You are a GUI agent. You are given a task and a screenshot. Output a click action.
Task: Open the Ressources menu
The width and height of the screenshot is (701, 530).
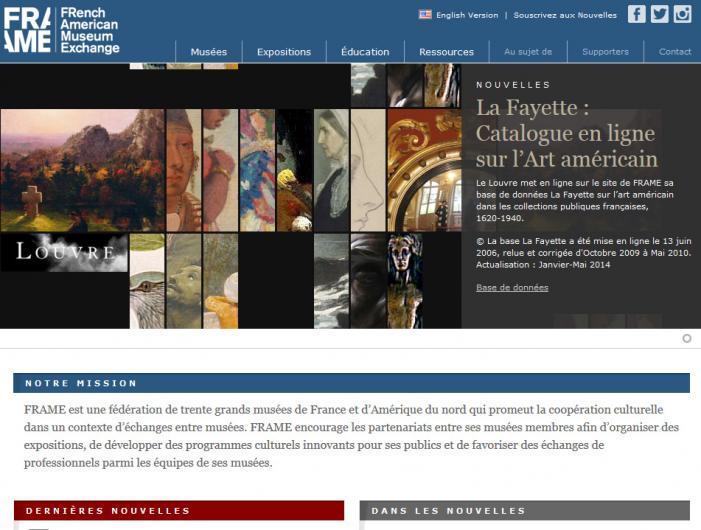[x=446, y=52]
